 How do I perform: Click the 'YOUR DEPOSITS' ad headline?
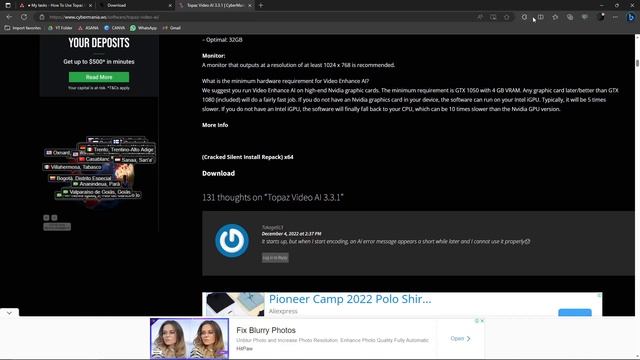point(99,43)
